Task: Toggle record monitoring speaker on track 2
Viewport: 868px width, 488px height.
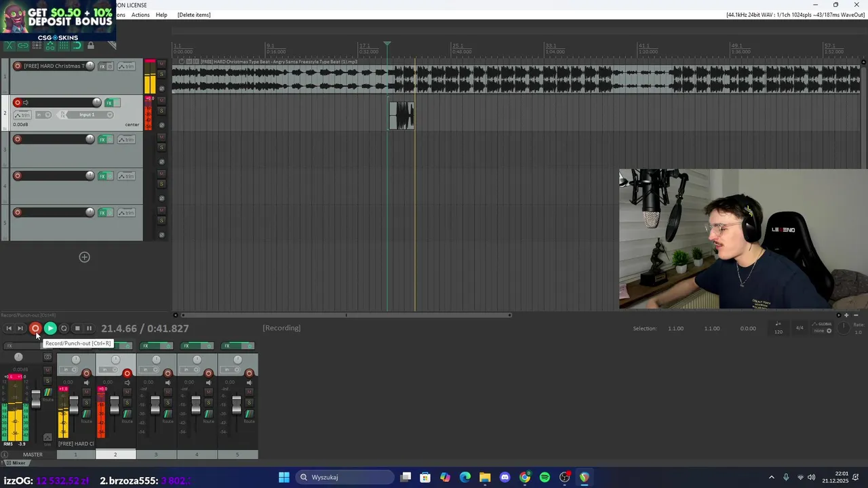Action: point(26,102)
